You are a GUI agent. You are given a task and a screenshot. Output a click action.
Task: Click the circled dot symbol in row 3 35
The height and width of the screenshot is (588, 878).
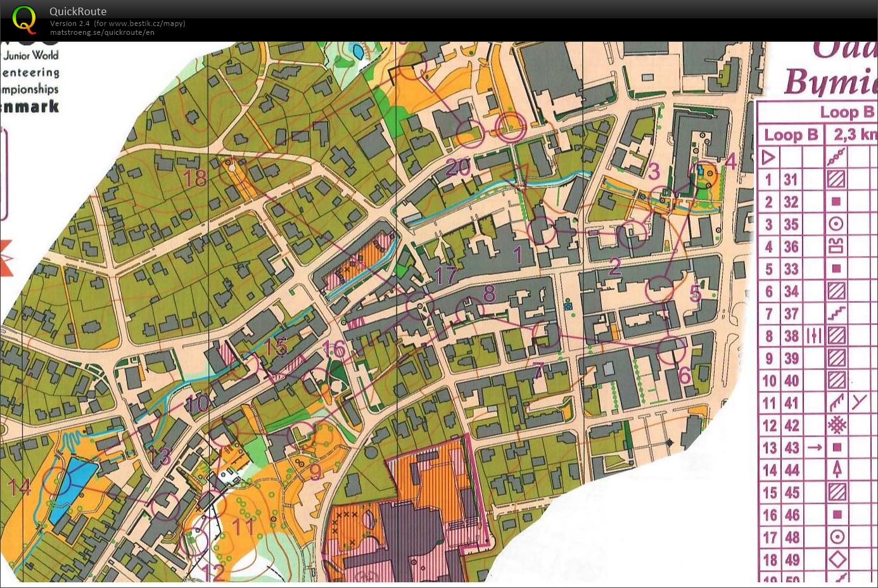836,224
